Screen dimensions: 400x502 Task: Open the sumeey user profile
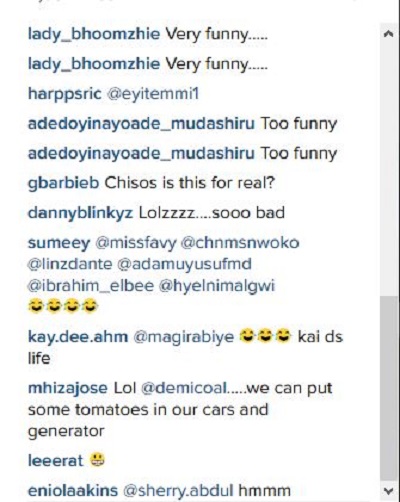(59, 243)
